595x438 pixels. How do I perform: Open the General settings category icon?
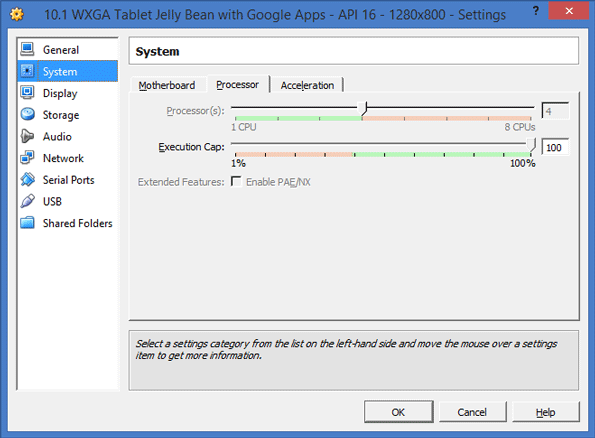point(27,49)
